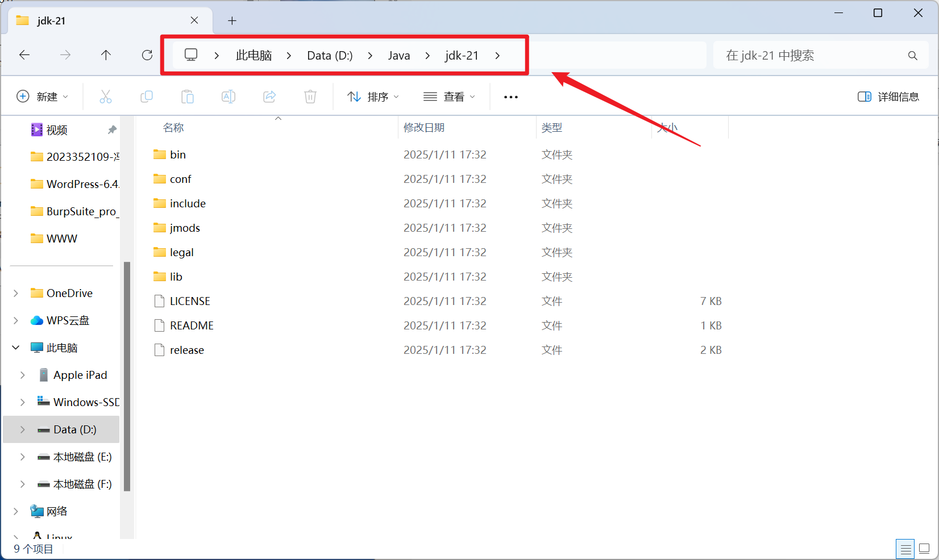Open the more options ellipsis menu

coord(511,97)
